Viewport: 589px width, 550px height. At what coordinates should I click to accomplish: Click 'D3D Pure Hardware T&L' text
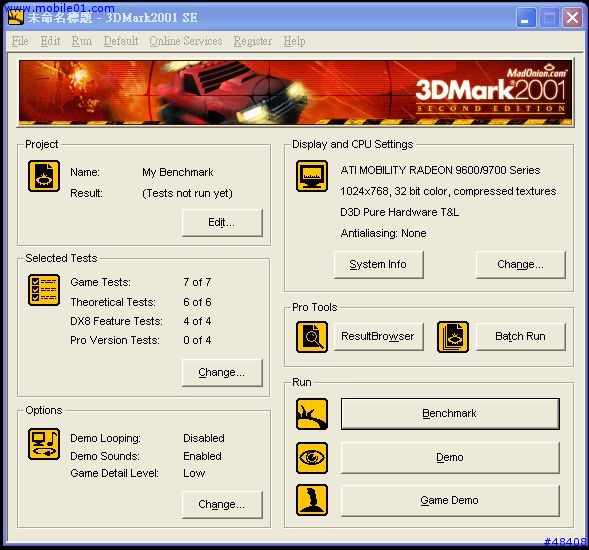click(x=399, y=212)
